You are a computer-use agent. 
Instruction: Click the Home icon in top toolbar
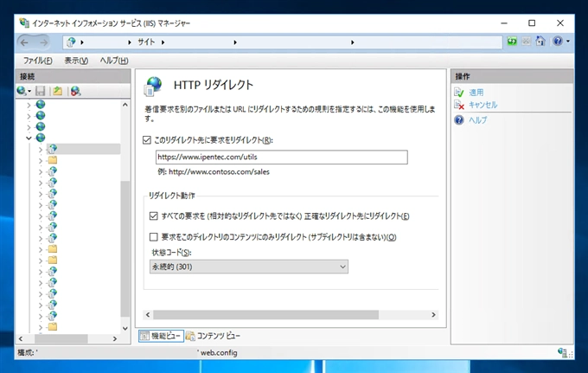(540, 41)
